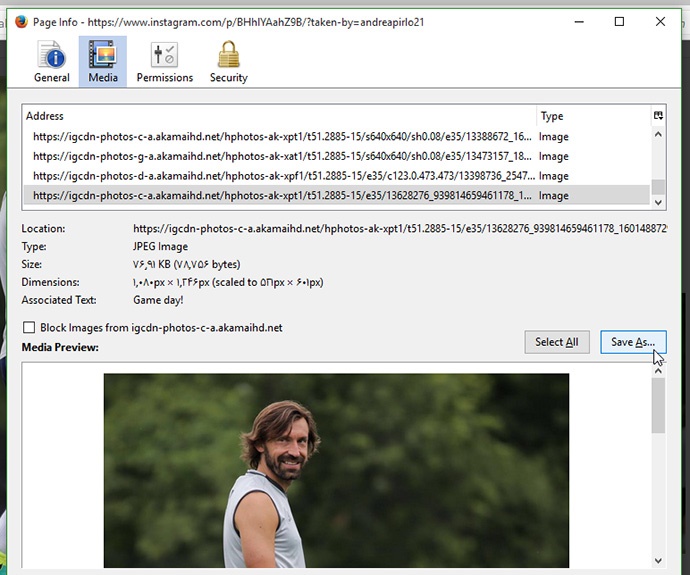Sort the media list by Address column

[279, 116]
